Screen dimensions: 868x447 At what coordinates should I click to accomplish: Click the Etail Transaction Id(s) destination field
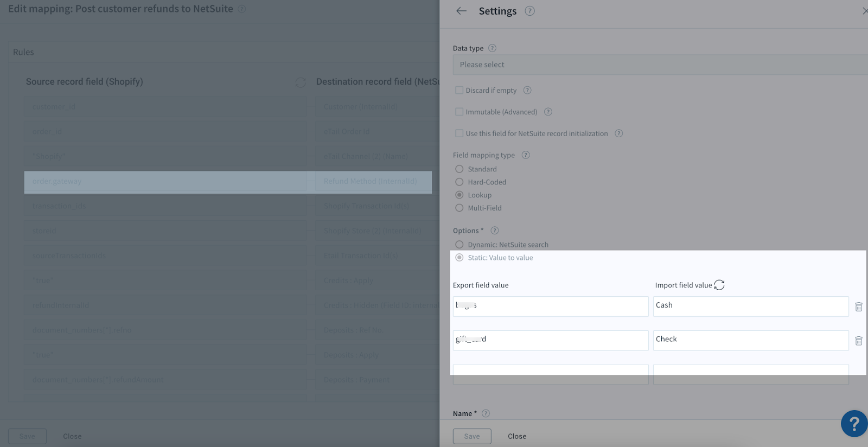[378, 256]
